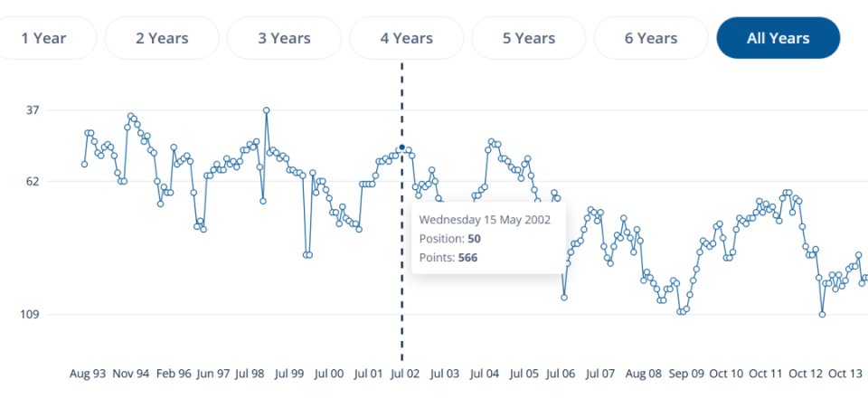This screenshot has width=868, height=399.
Task: Click the 62 y-axis label
Action: click(x=33, y=181)
